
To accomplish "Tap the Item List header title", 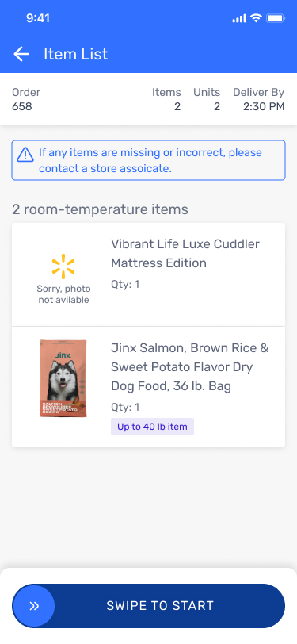I will (76, 54).
